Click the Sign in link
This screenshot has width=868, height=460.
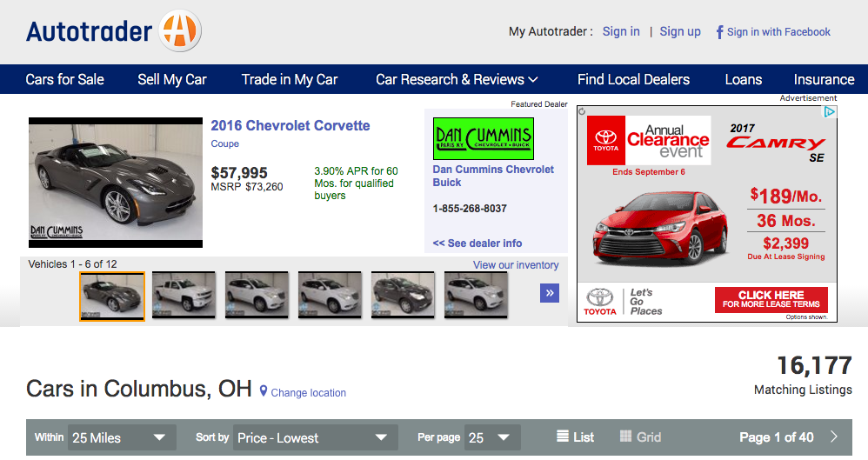pos(621,31)
